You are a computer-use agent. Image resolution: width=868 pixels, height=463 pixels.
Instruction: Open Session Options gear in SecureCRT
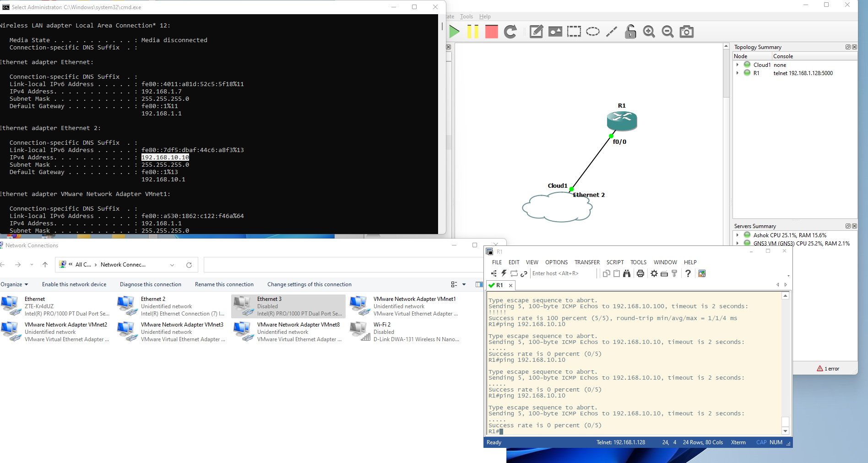click(654, 273)
